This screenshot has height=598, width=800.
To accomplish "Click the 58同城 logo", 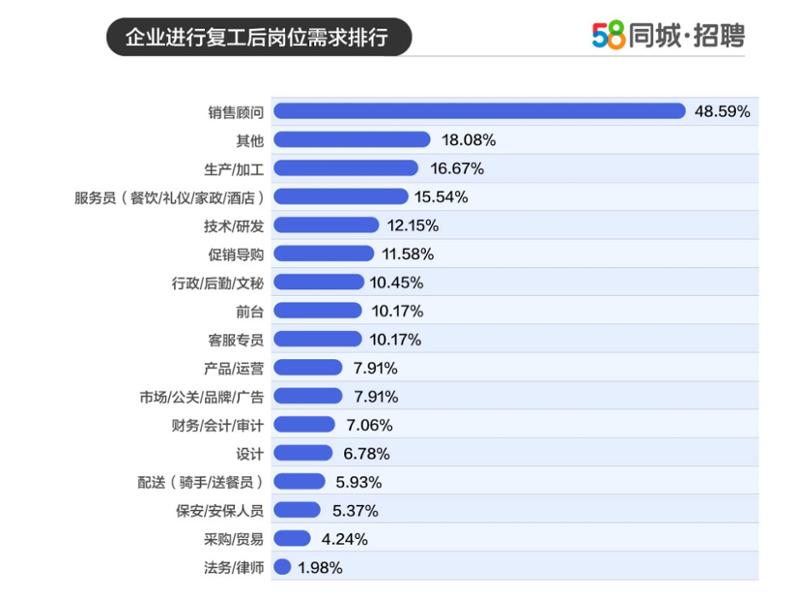I will [x=638, y=36].
